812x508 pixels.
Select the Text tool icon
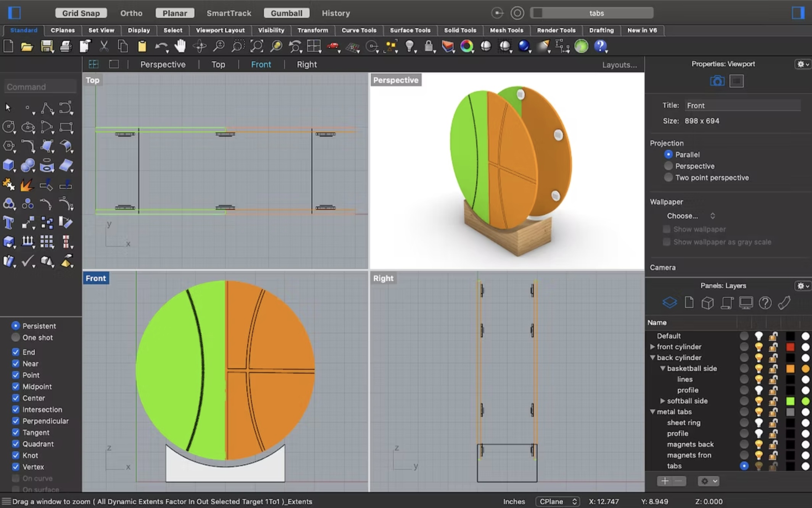8,222
